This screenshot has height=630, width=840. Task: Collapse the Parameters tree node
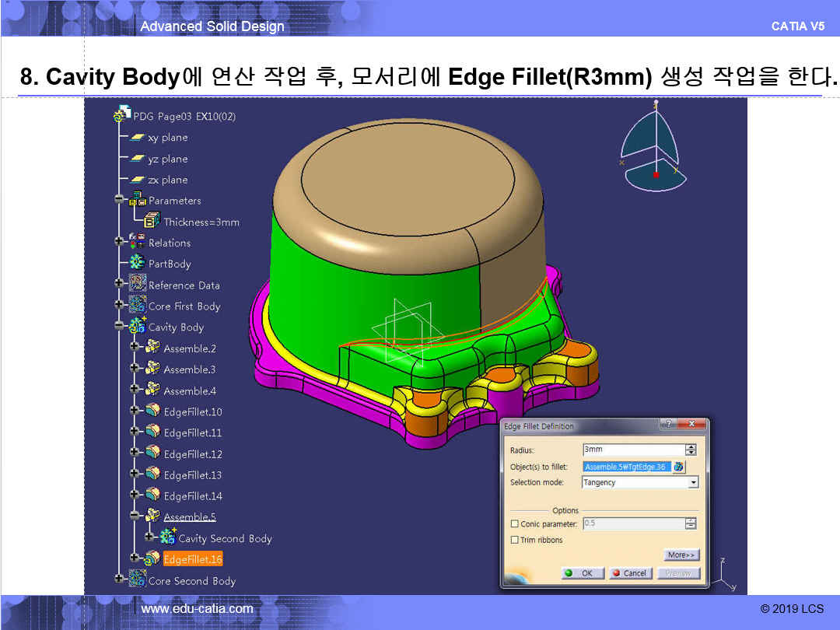pyautogui.click(x=120, y=200)
